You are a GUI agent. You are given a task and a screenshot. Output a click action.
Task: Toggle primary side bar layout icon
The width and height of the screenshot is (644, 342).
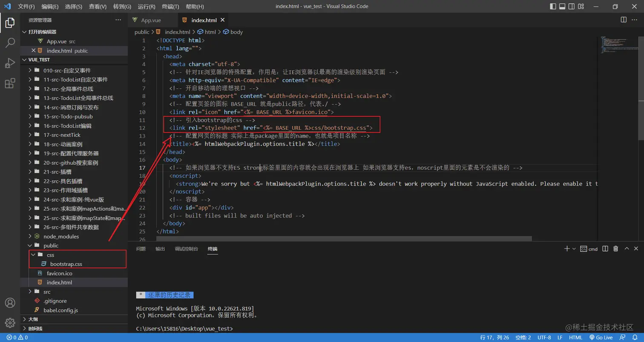[553, 6]
